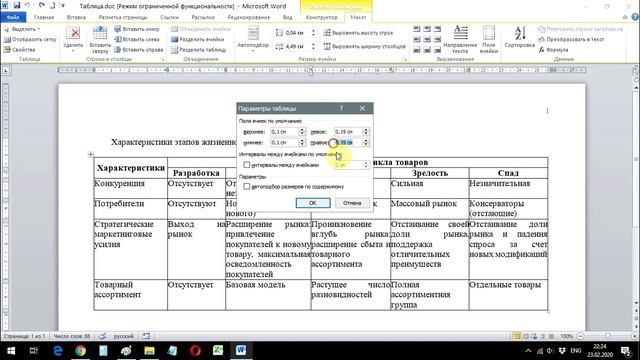Click the column width field 4,49 см
This screenshot has width=640, height=360.
(297, 47)
